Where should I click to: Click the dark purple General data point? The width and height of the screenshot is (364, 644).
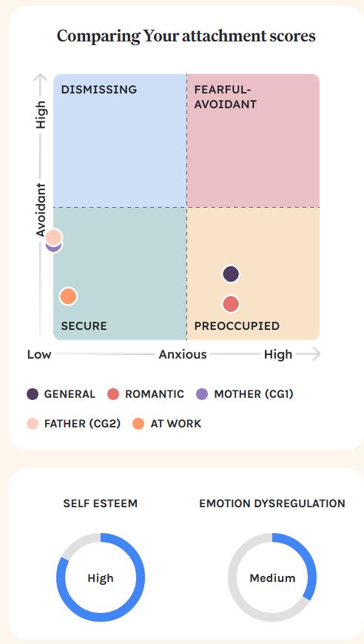(231, 274)
